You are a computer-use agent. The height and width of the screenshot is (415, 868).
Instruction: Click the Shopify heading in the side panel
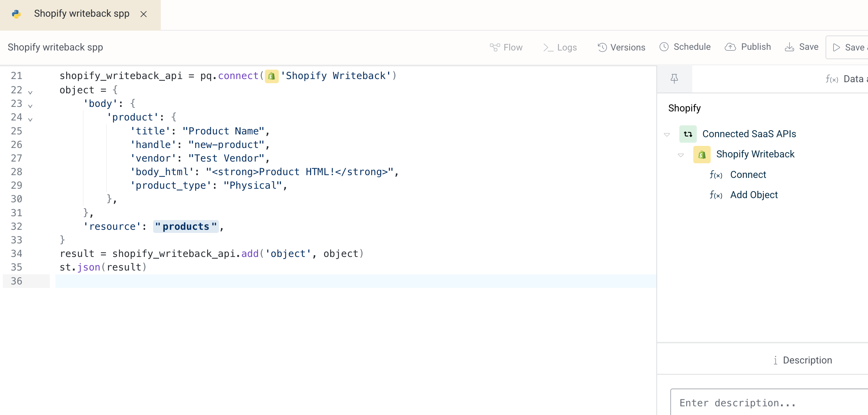click(684, 108)
